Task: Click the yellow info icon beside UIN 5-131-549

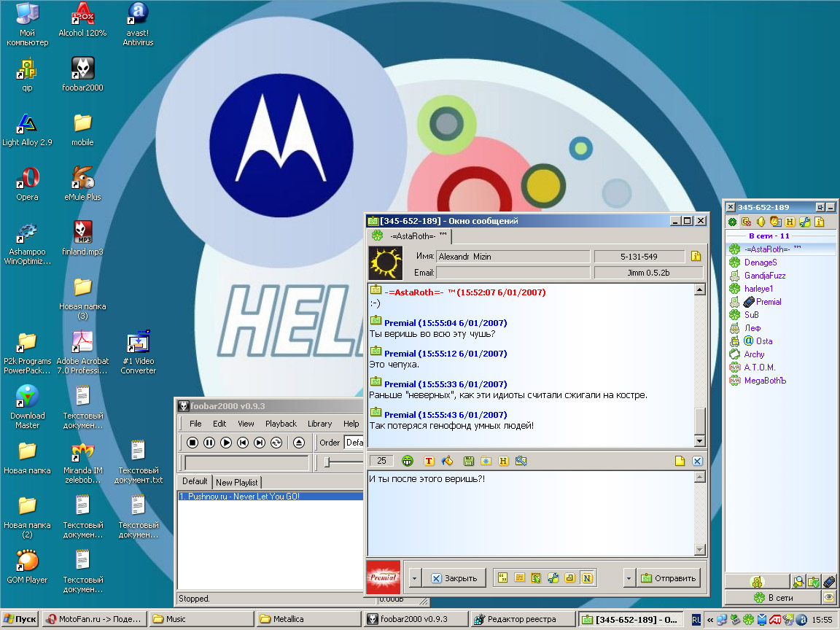Action: 696,256
